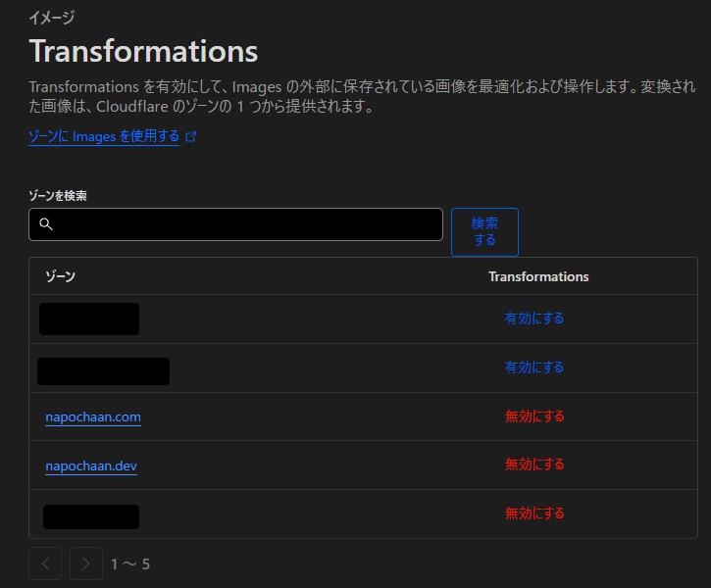Click the Transformations page heading
711x588 pixels.
[x=144, y=51]
